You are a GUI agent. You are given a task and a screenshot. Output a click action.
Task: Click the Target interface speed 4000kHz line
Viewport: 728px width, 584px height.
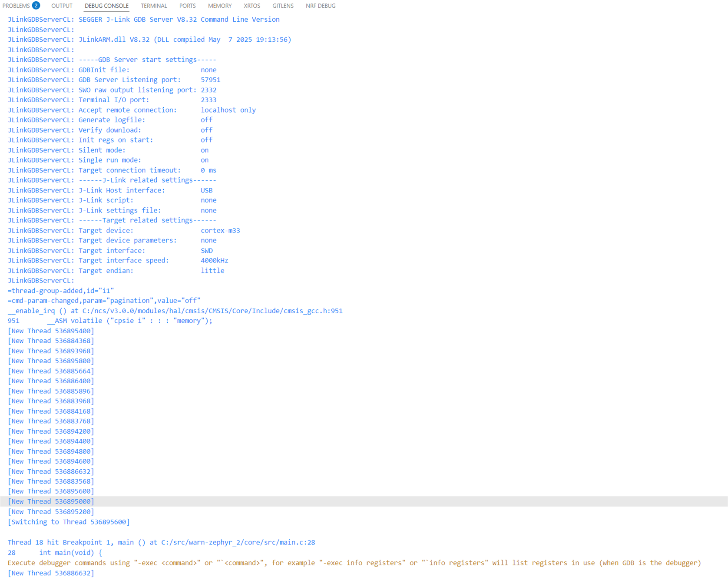point(118,261)
